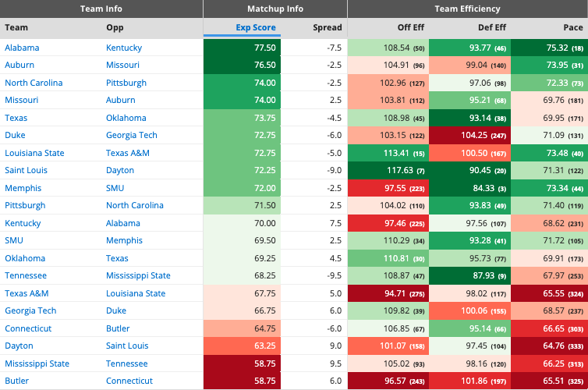Open Tennessee in the Team column

coord(26,275)
